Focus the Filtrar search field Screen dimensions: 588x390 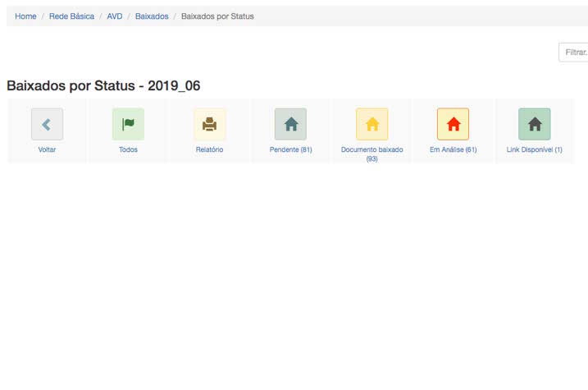(x=573, y=53)
